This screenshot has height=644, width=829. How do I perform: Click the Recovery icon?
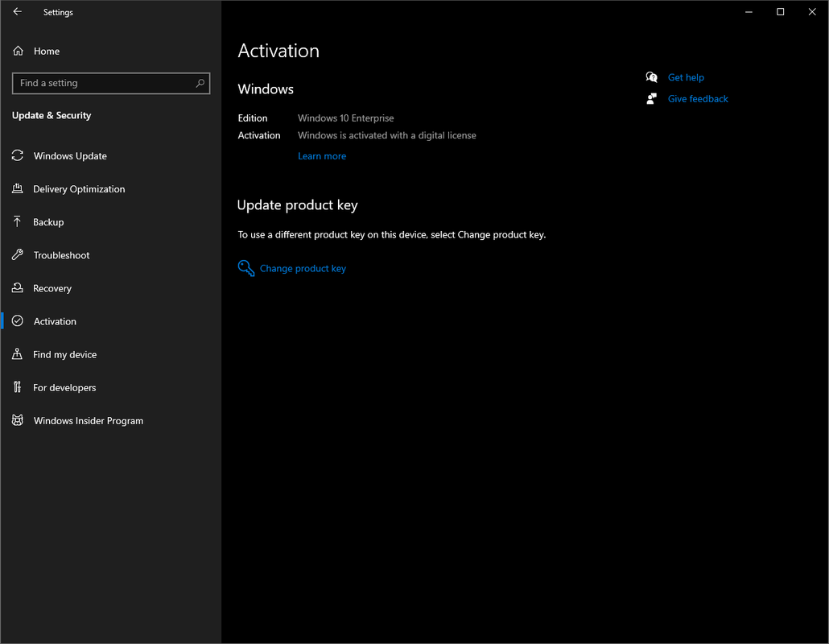pyautogui.click(x=18, y=287)
